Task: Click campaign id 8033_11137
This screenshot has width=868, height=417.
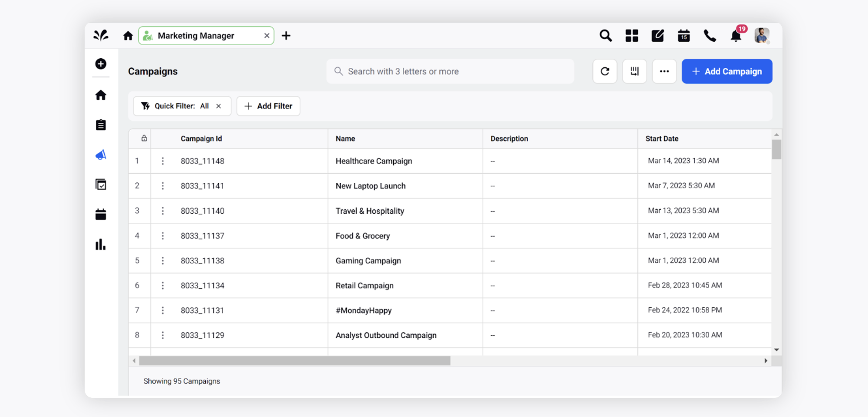Action: point(202,236)
